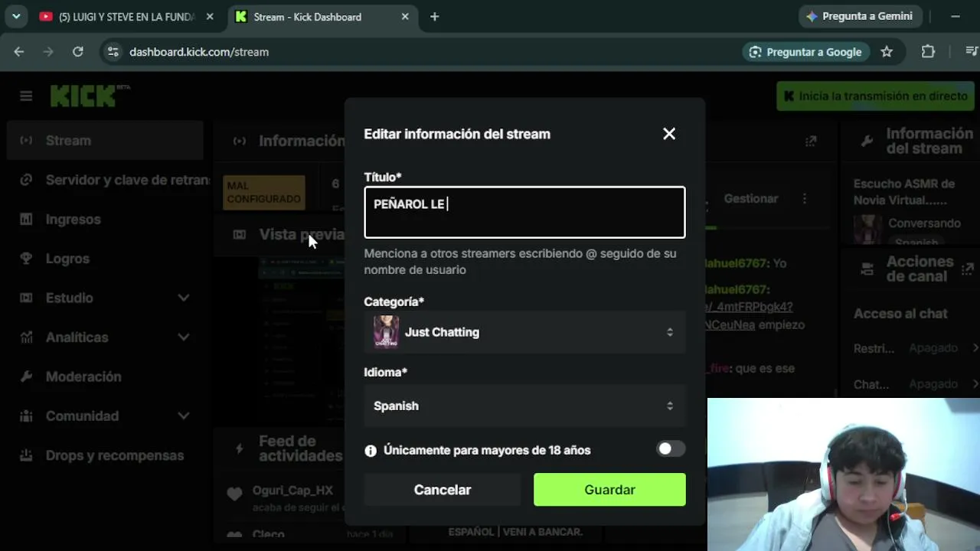Click the info icon beside the 18+ label
This screenshot has height=551, width=980.
(371, 451)
